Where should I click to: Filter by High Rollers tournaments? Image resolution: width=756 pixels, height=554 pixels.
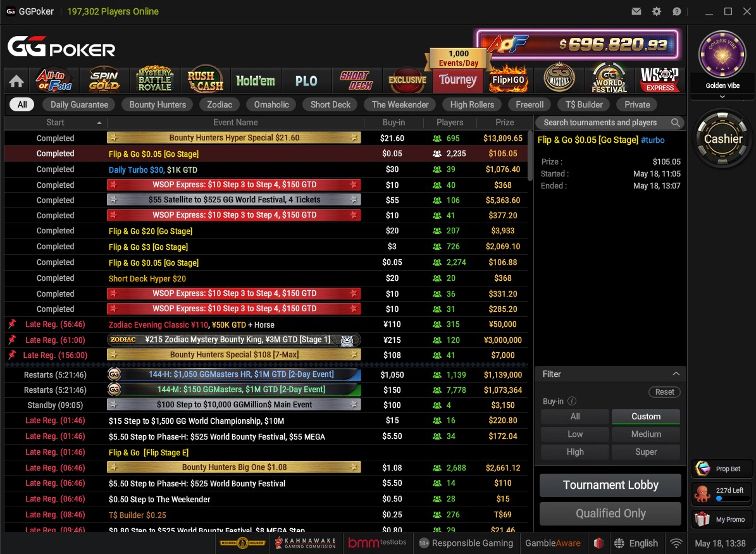point(472,104)
